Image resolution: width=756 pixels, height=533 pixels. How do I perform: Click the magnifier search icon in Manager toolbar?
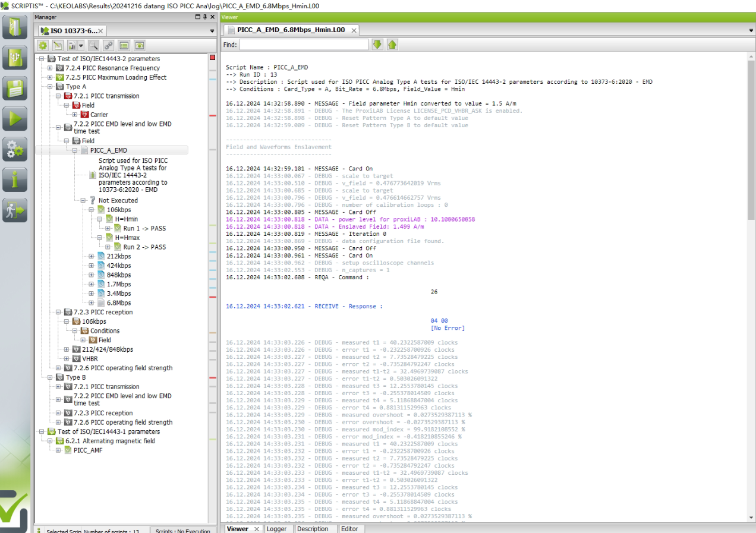point(93,45)
